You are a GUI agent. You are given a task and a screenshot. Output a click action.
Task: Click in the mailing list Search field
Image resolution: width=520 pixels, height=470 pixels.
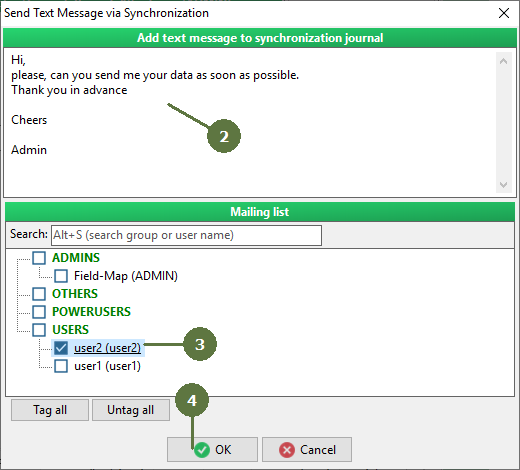coord(186,235)
